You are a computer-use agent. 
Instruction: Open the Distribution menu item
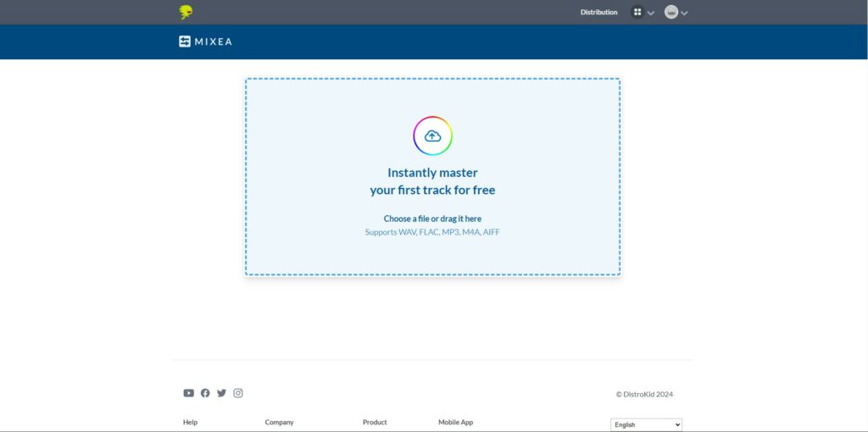pyautogui.click(x=598, y=12)
